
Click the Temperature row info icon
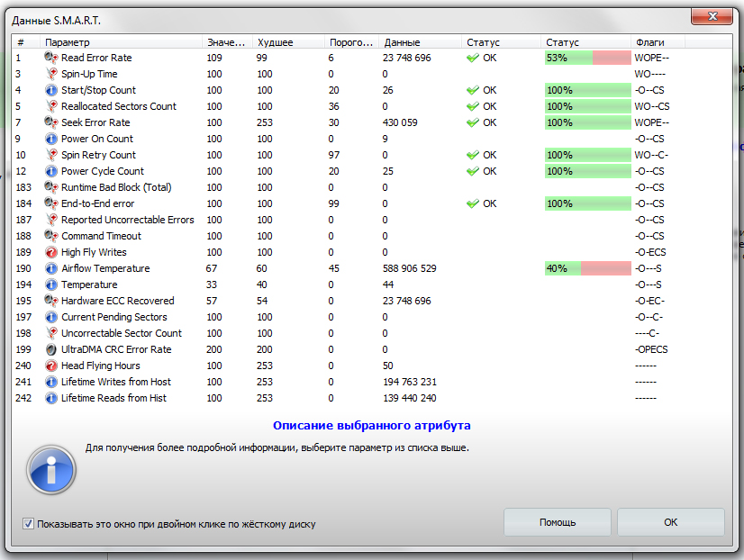click(51, 285)
